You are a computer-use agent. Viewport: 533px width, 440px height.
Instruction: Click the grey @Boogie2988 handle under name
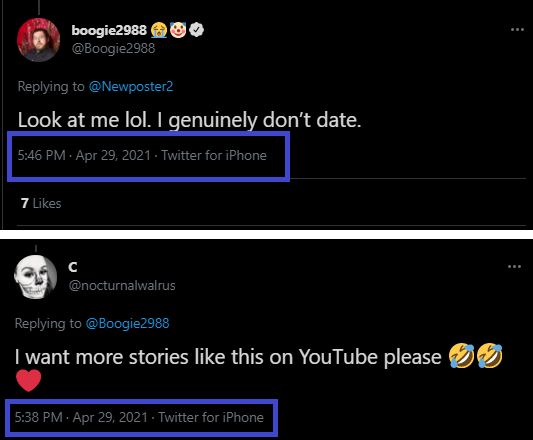tap(114, 48)
